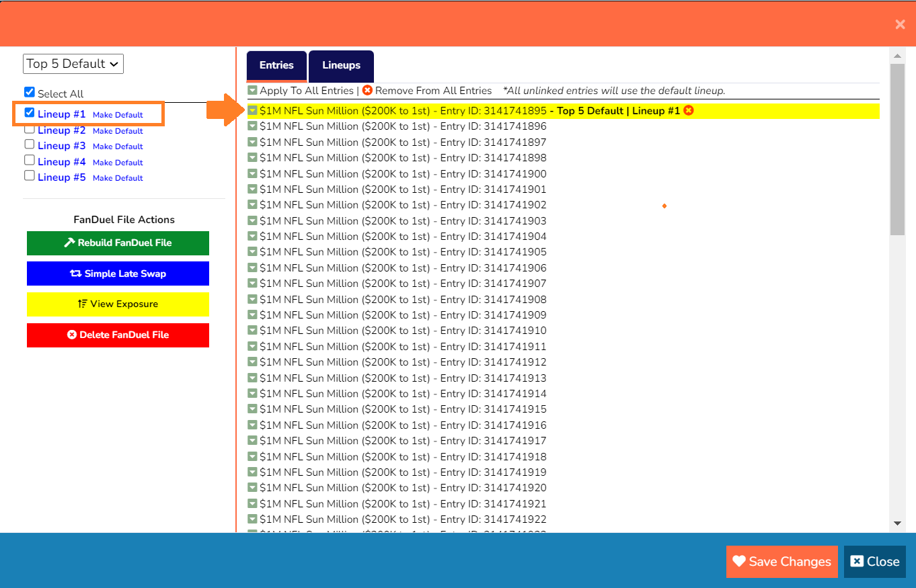Click the green Apply To All Entries icon
Image resolution: width=916 pixels, height=588 pixels.
[x=252, y=90]
